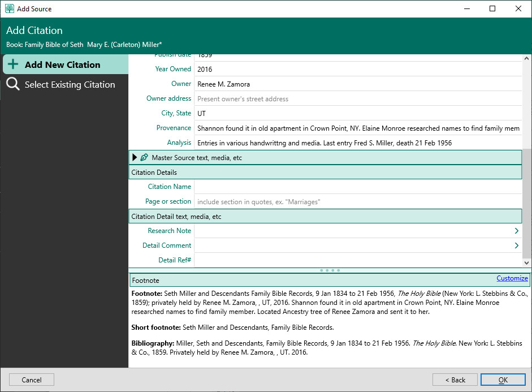Click the Customize footnote link
532x392 pixels.
tap(512, 278)
